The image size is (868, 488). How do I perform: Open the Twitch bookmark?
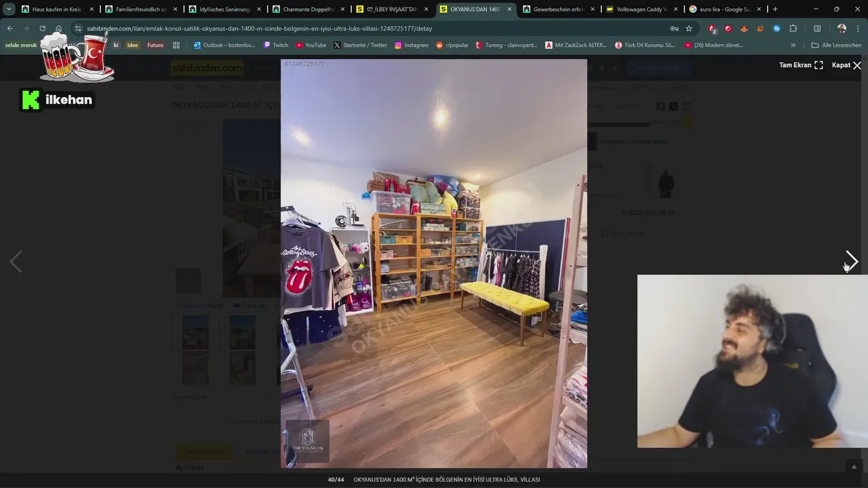[275, 45]
